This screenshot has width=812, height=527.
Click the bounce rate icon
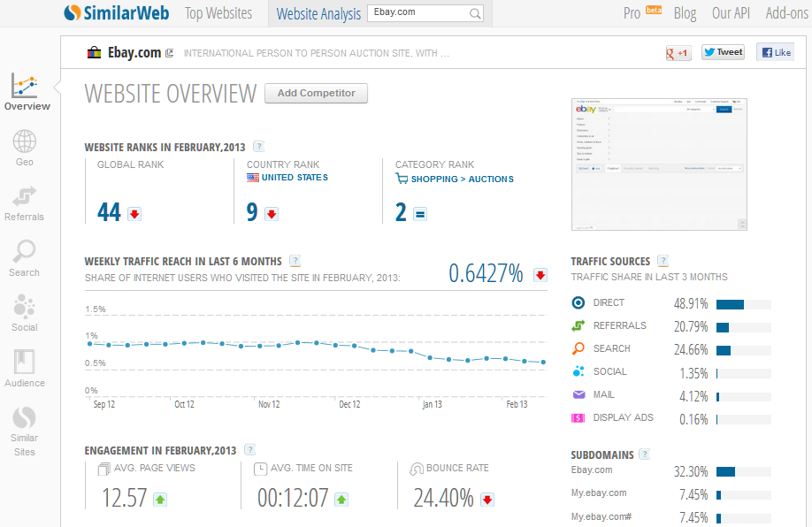tap(417, 469)
